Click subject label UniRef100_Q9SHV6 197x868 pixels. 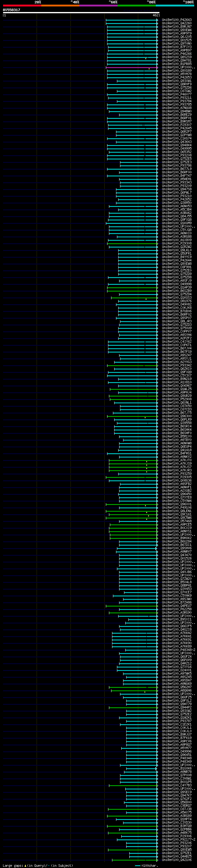(x=176, y=548)
